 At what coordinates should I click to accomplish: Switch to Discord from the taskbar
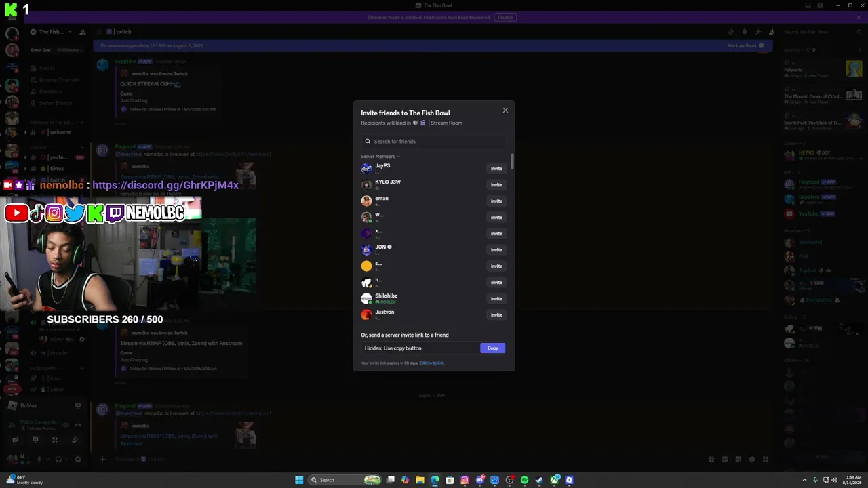480,480
